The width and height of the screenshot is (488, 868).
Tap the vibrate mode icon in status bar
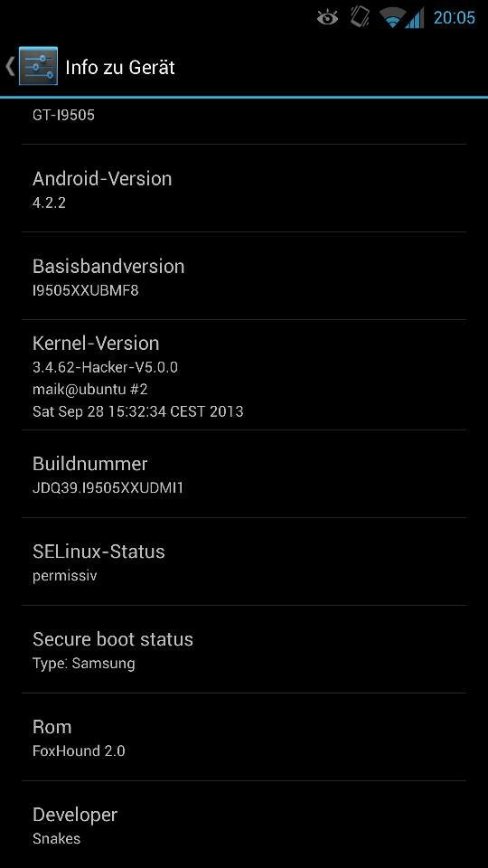click(360, 16)
